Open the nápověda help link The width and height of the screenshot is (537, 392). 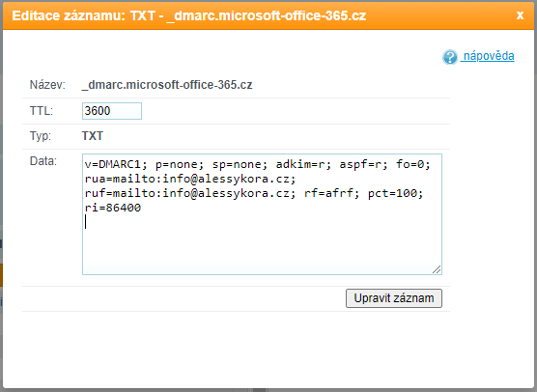point(488,56)
